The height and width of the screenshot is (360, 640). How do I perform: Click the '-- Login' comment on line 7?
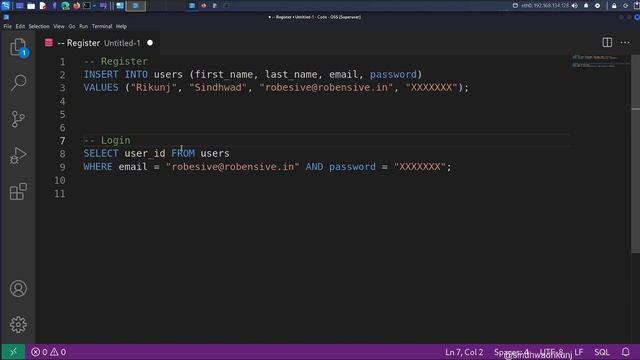107,140
